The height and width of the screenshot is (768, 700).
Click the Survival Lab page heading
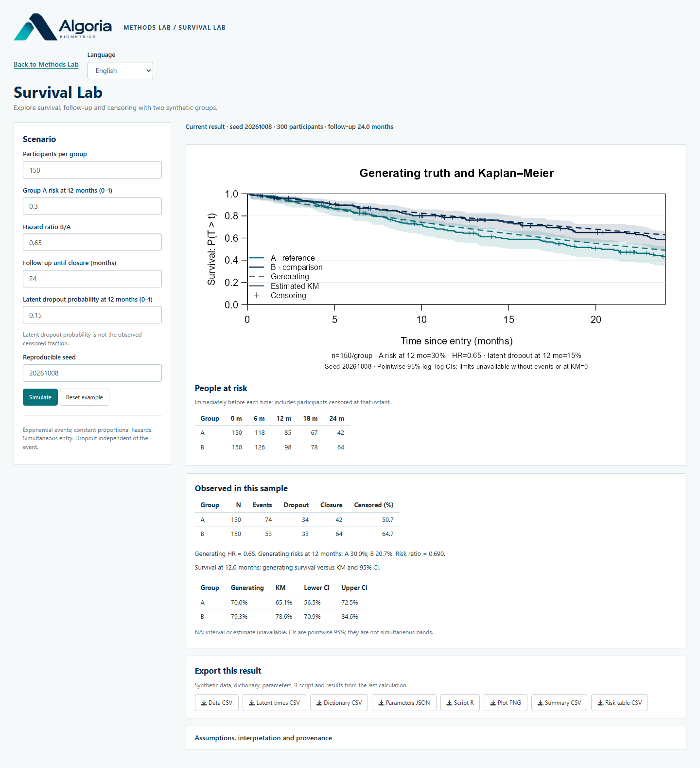point(58,92)
